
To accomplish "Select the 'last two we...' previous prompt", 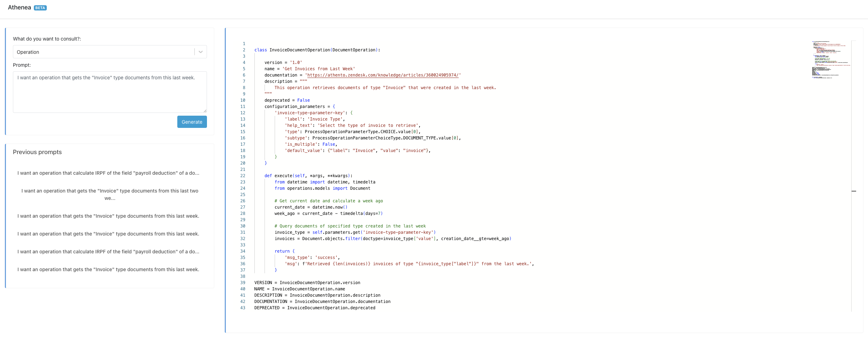I will point(110,195).
